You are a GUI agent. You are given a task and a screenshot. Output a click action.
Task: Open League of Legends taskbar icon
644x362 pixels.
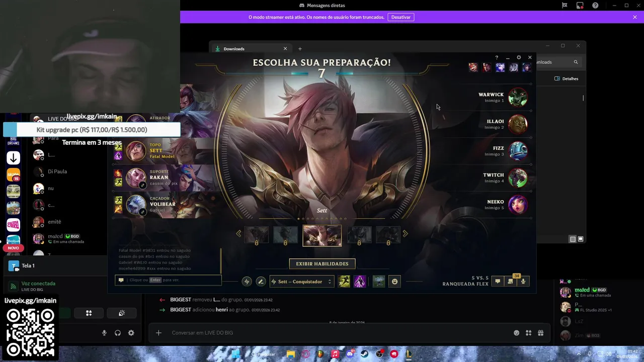point(409,354)
